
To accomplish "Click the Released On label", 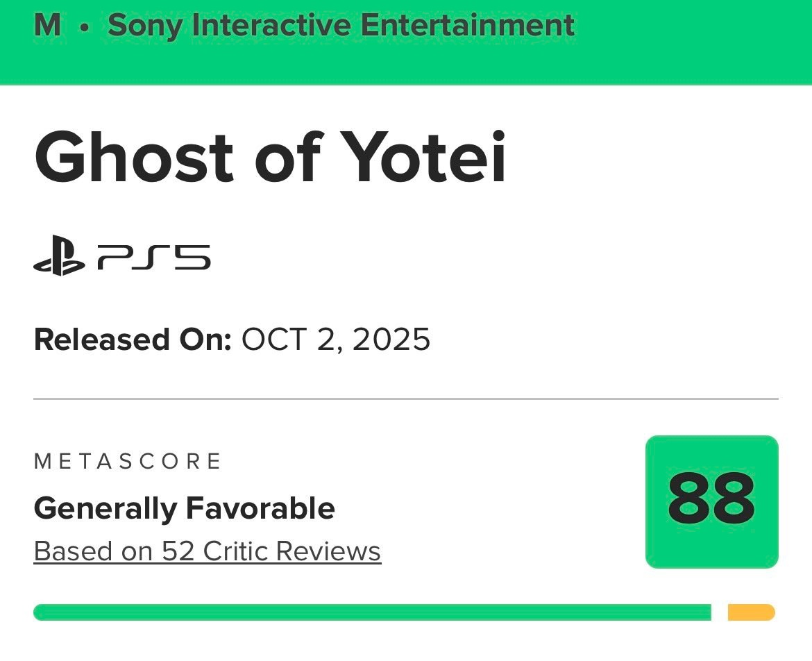I will tap(132, 340).
